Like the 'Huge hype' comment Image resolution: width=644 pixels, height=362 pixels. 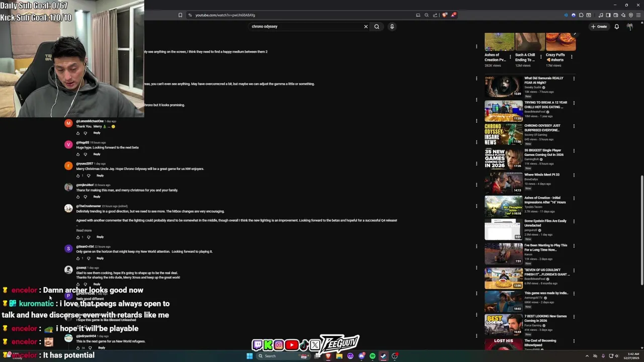pyautogui.click(x=78, y=154)
